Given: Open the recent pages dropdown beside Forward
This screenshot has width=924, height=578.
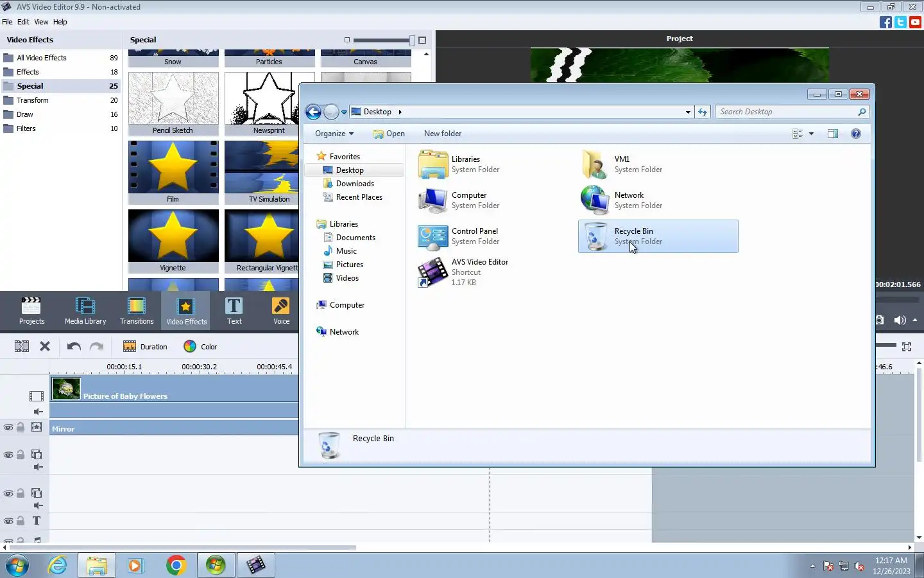Looking at the screenshot, I should pos(344,112).
